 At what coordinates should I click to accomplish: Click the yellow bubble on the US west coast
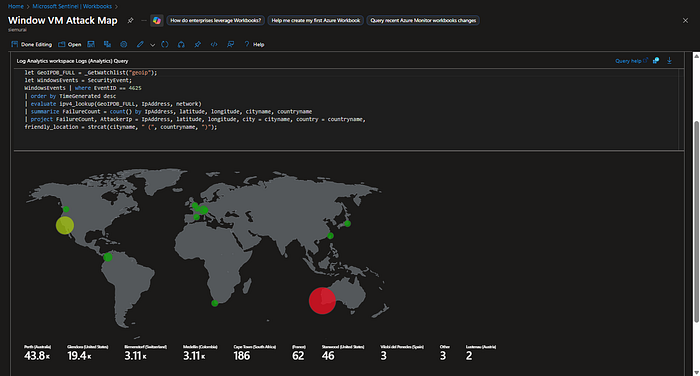[x=65, y=225]
